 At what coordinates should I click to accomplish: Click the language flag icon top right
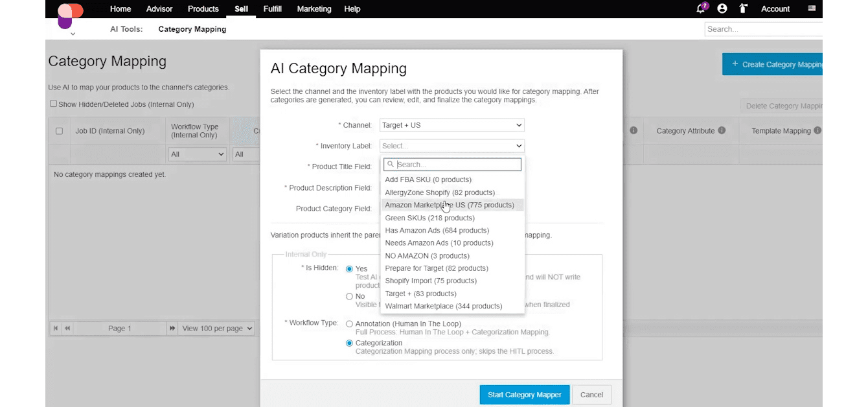pos(811,8)
